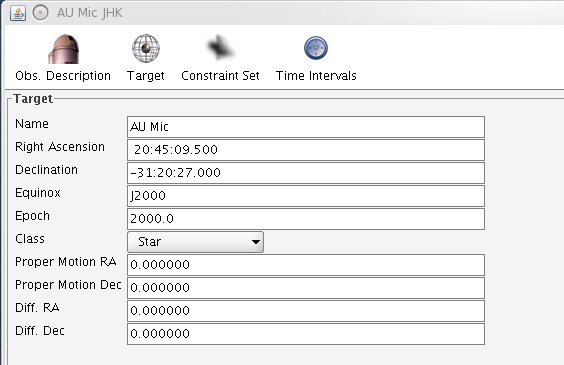Click the AU Mic JHK window title

click(x=90, y=13)
